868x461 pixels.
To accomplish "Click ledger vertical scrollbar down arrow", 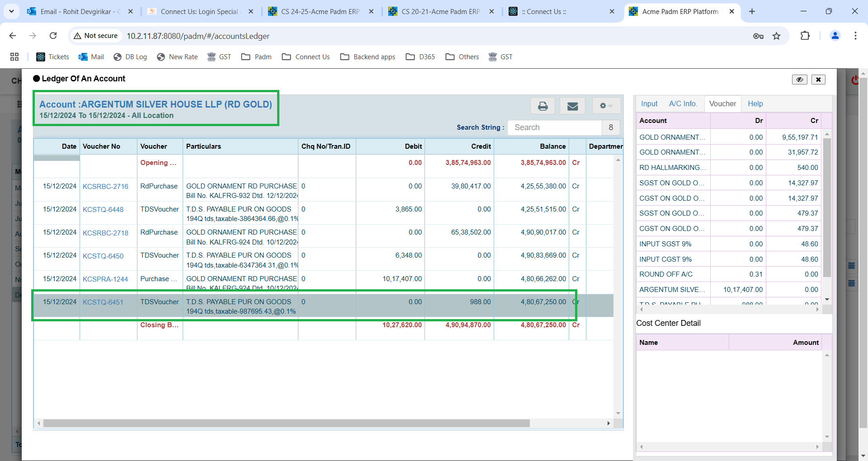I will pos(618,413).
